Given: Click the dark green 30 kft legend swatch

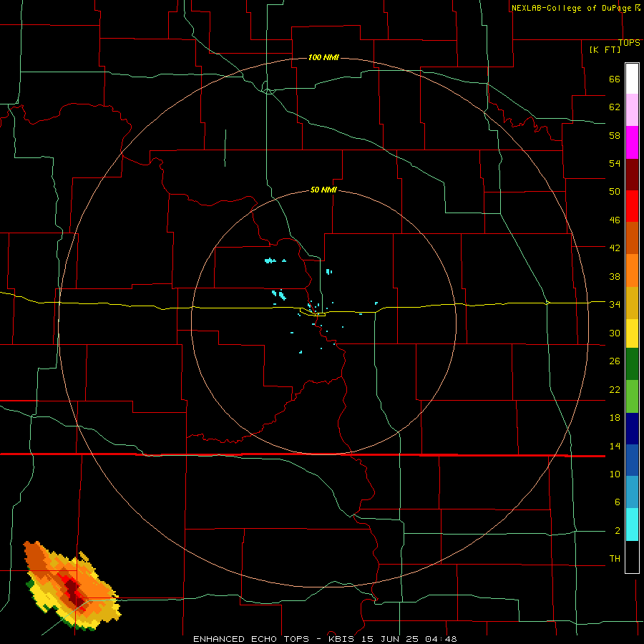Looking at the screenshot, I should 632,364.
